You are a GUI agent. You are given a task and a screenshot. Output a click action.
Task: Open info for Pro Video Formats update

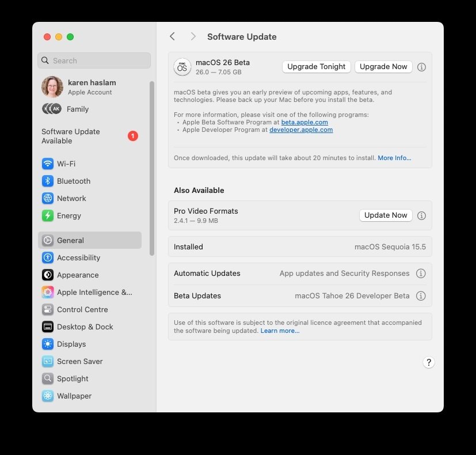coord(421,215)
